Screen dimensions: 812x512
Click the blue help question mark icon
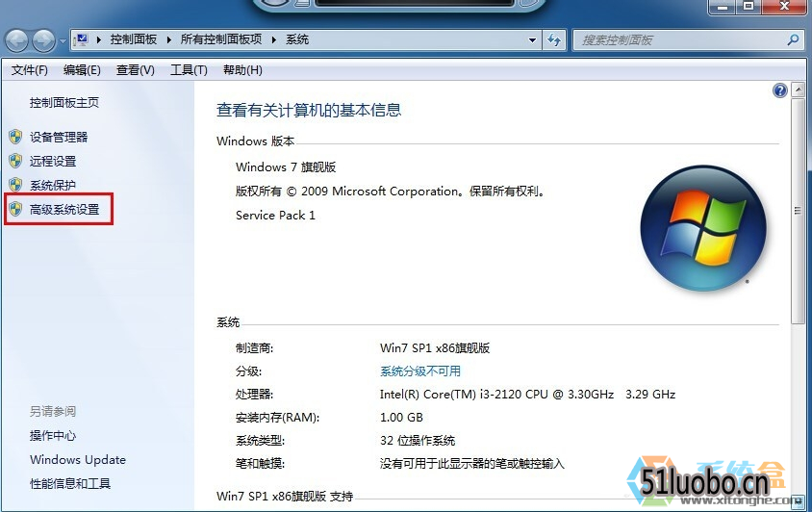[x=780, y=90]
